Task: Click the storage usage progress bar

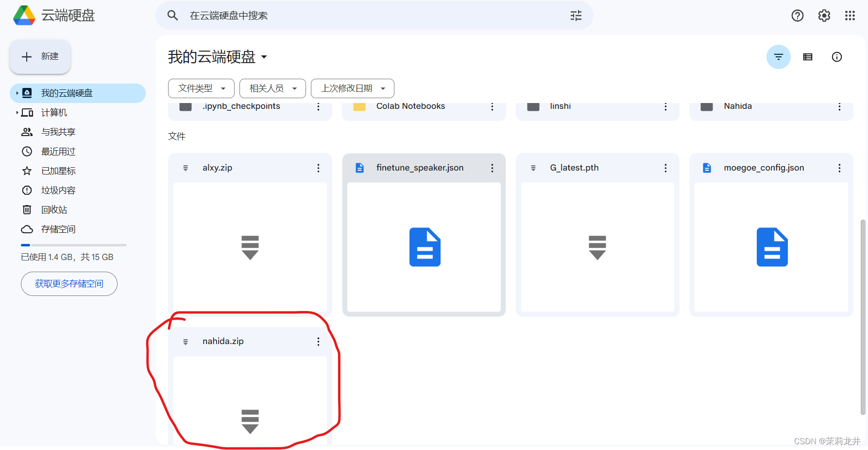Action: [x=74, y=245]
